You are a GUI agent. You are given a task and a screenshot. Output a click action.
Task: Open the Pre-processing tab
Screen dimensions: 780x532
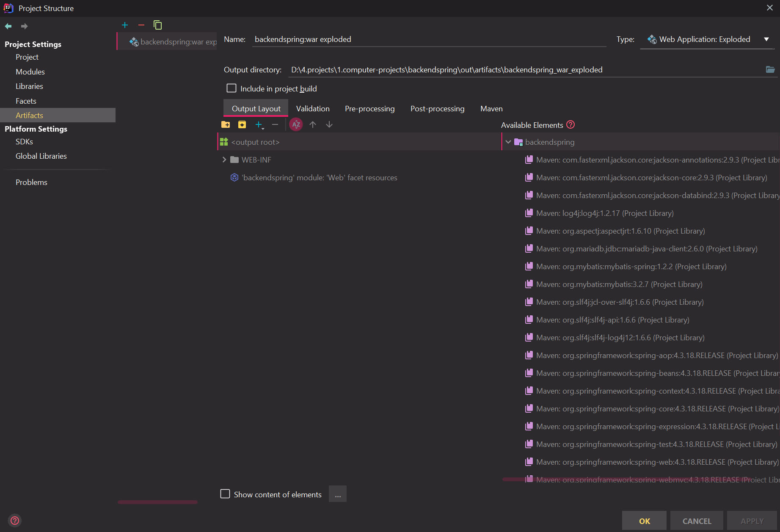coord(369,109)
